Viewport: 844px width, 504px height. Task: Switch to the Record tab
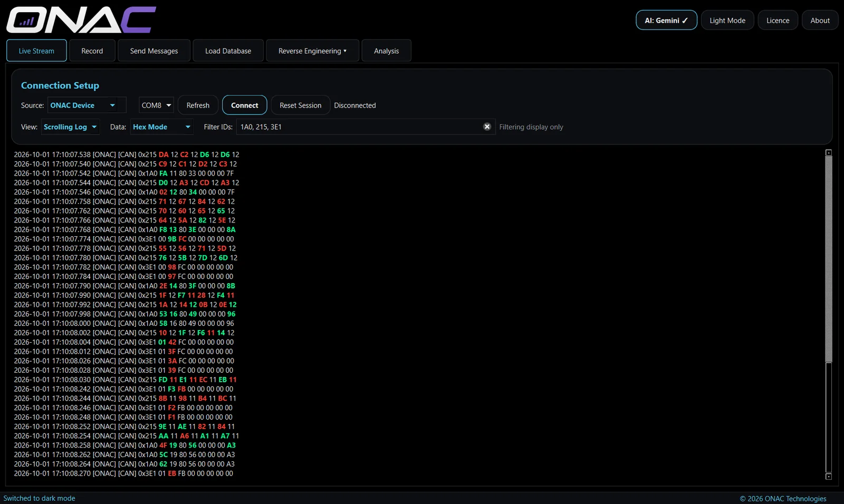[92, 51]
